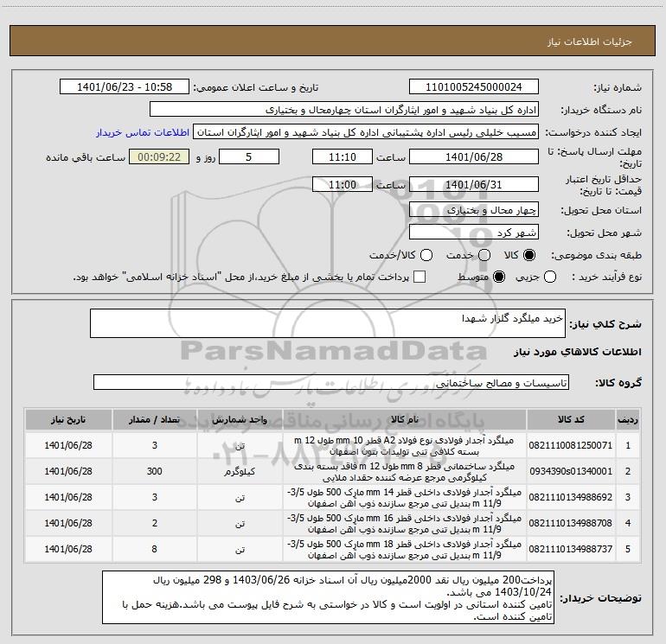Select the کالا/خدمت radio button
Image resolution: width=666 pixels, height=644 pixels.
pyautogui.click(x=426, y=255)
